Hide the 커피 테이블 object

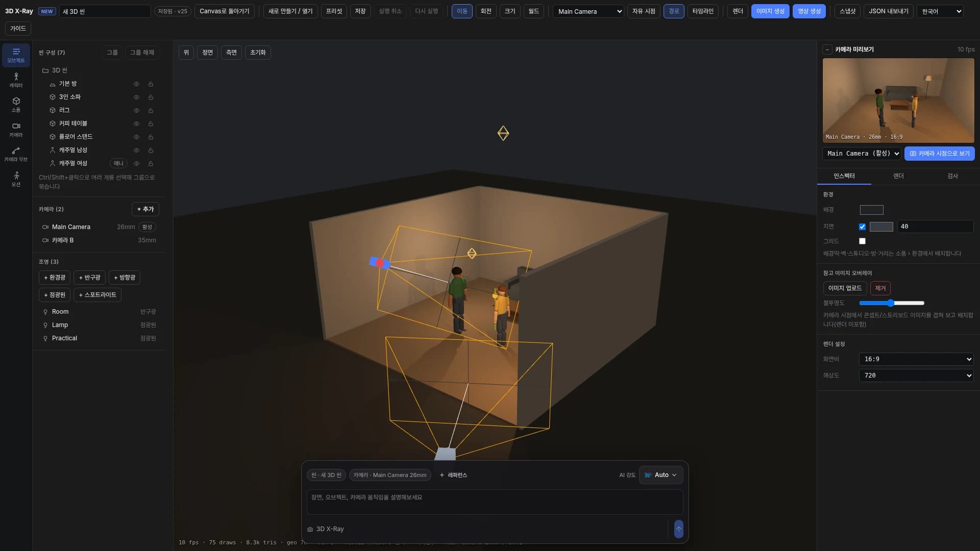136,123
